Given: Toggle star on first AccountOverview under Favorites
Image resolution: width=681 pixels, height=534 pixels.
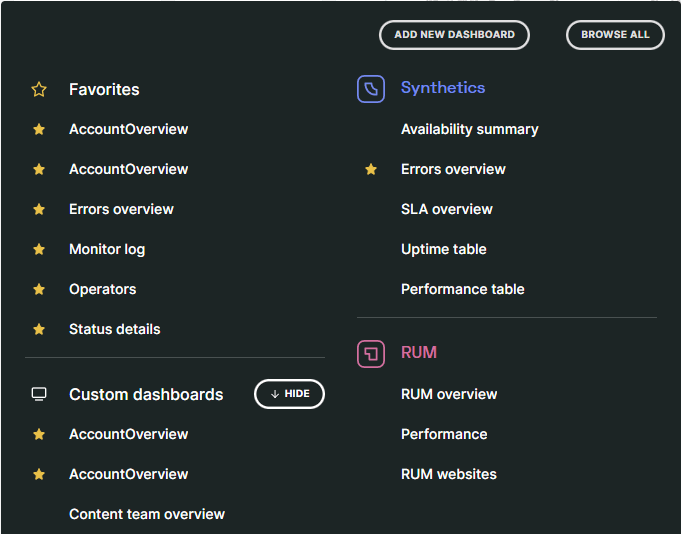Looking at the screenshot, I should point(39,129).
